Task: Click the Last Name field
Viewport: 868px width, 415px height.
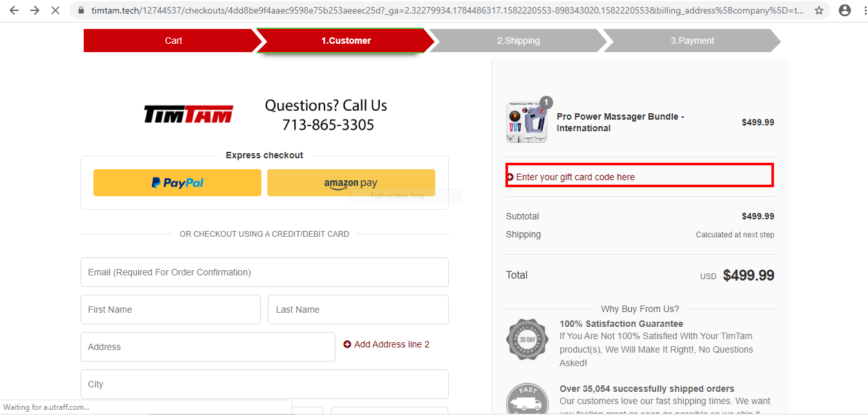Action: [x=358, y=309]
